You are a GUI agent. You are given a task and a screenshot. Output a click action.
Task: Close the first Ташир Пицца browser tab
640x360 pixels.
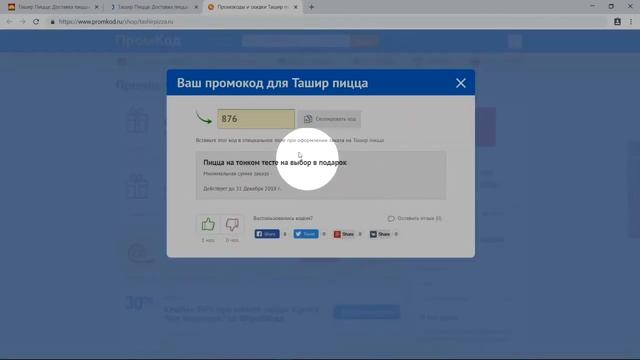coord(96,7)
